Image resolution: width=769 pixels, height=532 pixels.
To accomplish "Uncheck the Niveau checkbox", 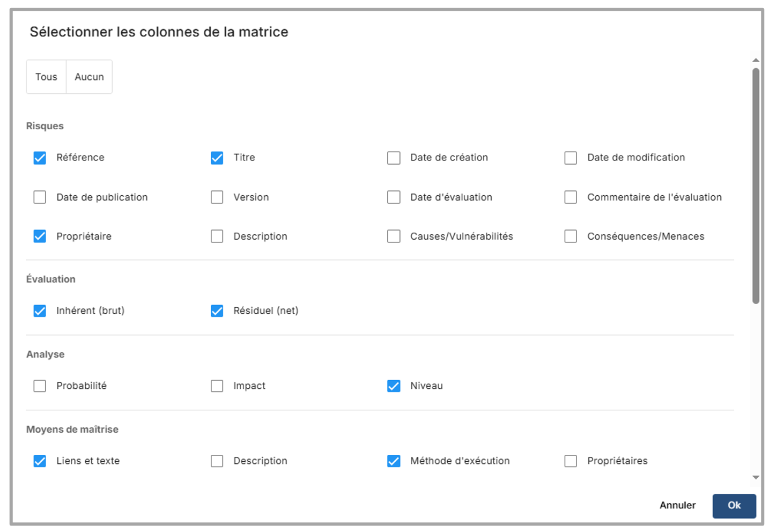I will (394, 386).
